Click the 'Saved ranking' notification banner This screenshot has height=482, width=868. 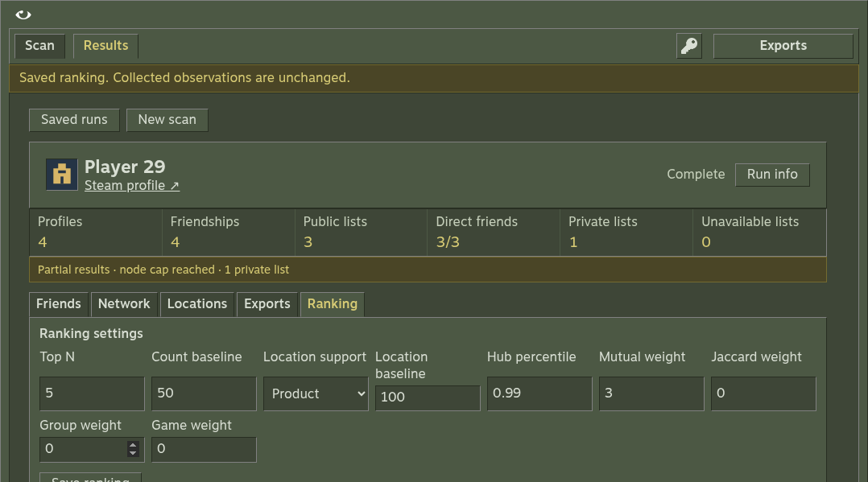(x=433, y=78)
